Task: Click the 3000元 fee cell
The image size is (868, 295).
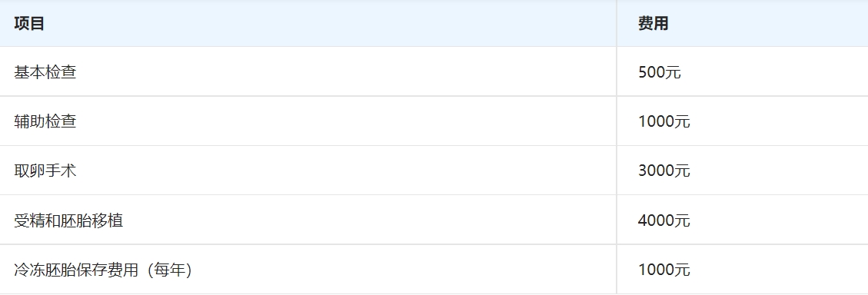Action: (x=663, y=171)
